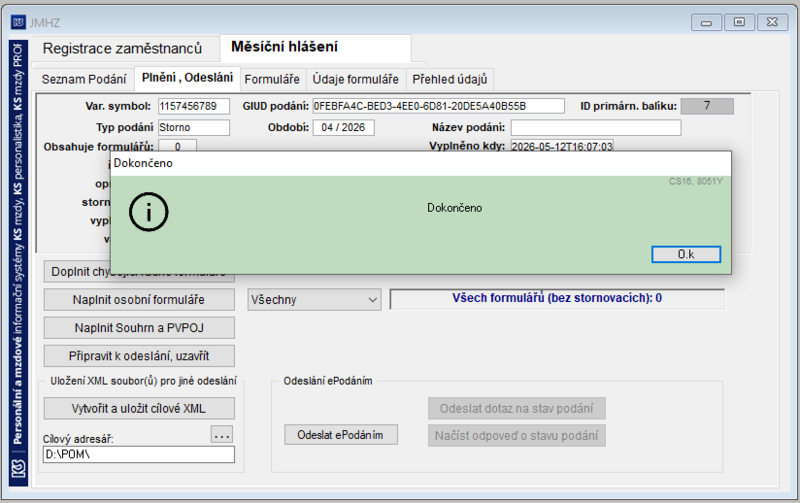Switch to Formuláře tab

272,80
